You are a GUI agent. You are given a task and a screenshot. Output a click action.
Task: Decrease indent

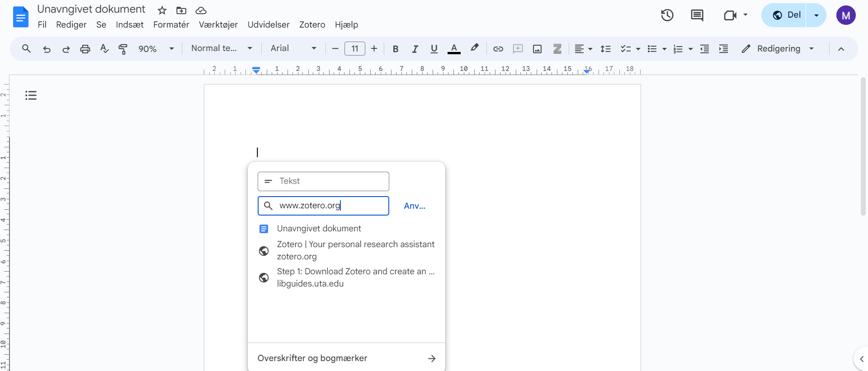(x=704, y=49)
